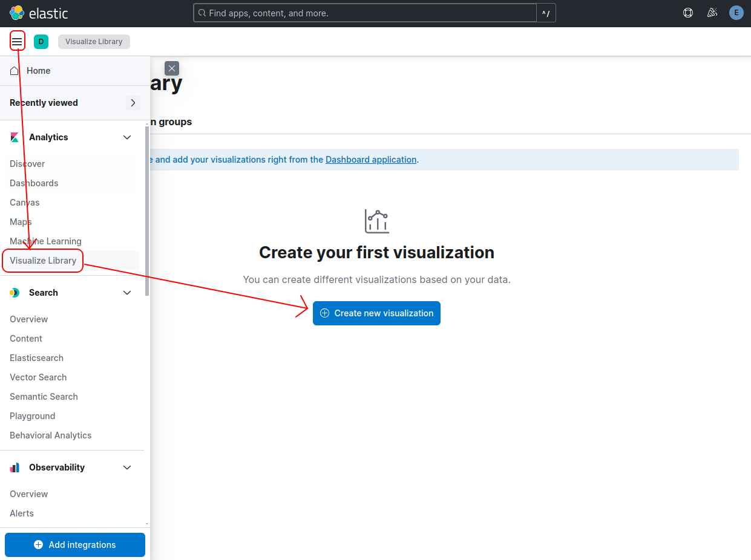Click the Recently viewed heading
Viewport: 751px width, 560px height.
44,103
